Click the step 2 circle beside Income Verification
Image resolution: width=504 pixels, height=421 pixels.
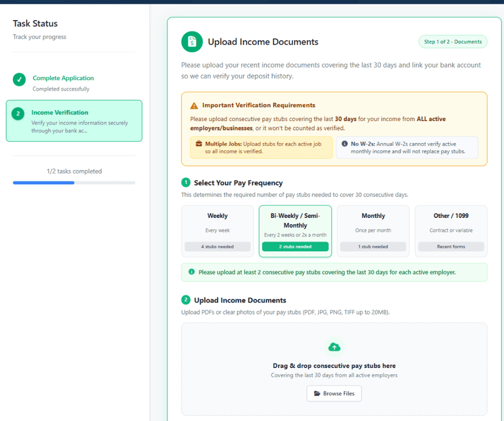18,113
